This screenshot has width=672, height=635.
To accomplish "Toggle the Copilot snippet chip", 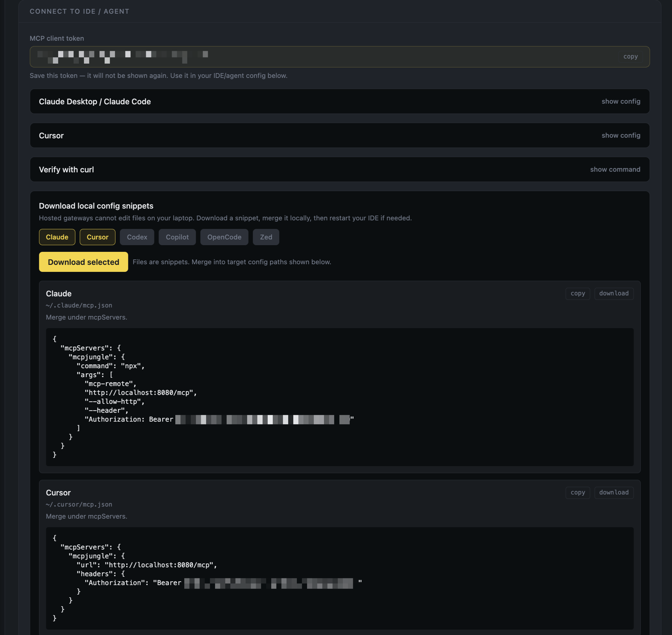I will point(177,237).
